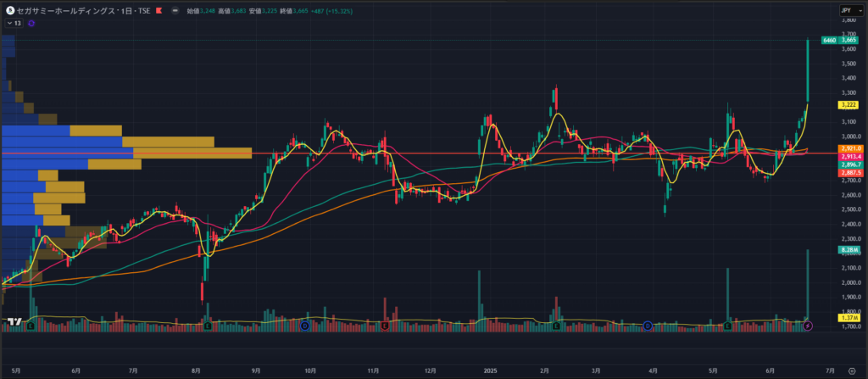The height and width of the screenshot is (379, 868).
Task: Click the red 2,887.5 price label
Action: point(849,174)
